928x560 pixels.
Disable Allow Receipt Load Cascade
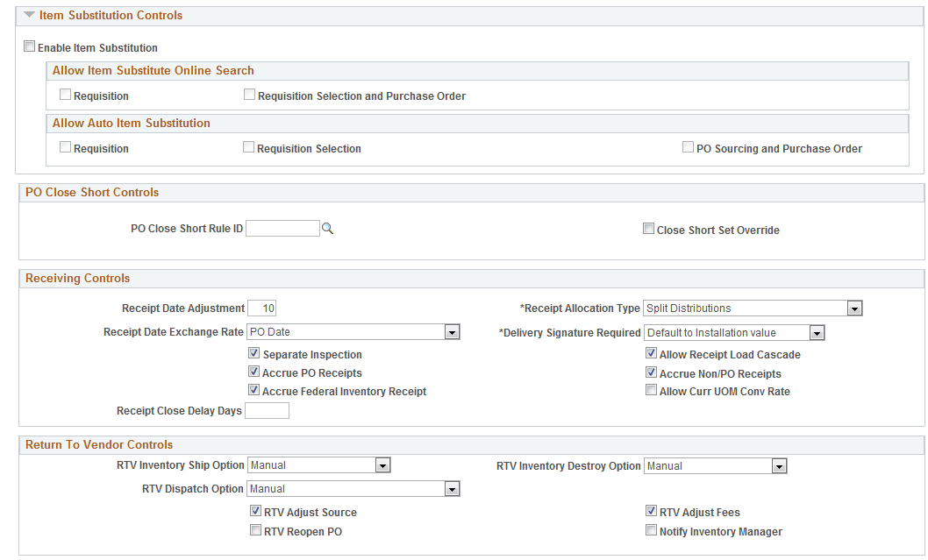tap(652, 352)
